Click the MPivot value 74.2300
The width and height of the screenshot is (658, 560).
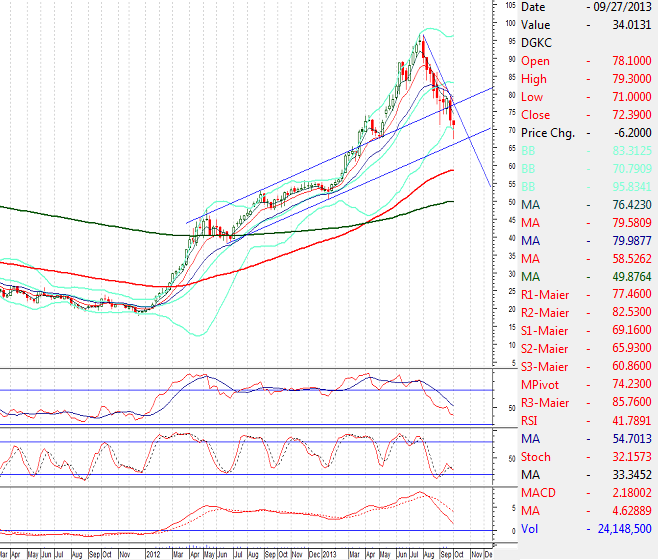point(628,384)
